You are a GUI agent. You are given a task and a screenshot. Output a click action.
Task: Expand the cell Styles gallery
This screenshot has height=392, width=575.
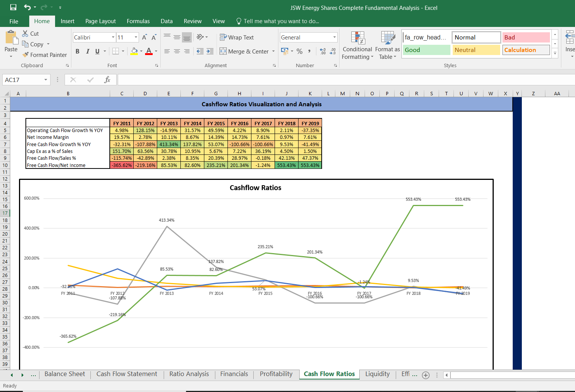tap(555, 53)
